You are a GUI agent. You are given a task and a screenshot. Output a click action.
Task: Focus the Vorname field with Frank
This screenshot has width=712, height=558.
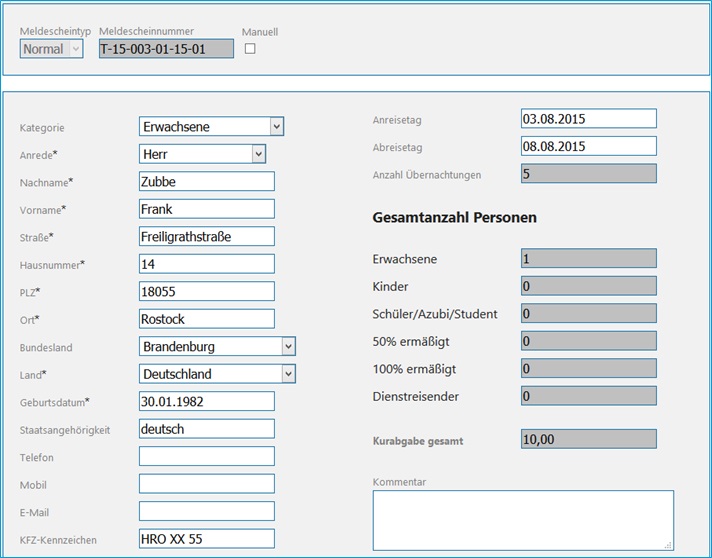[207, 209]
